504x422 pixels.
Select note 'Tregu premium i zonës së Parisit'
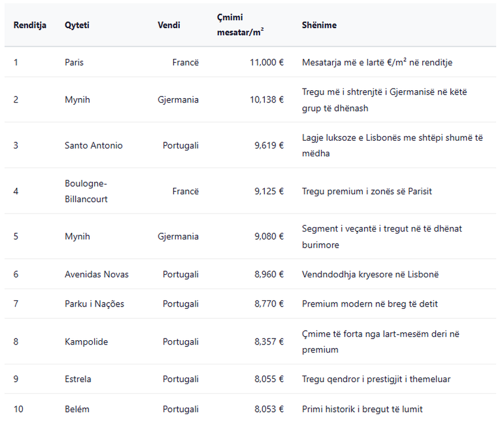[x=367, y=191]
